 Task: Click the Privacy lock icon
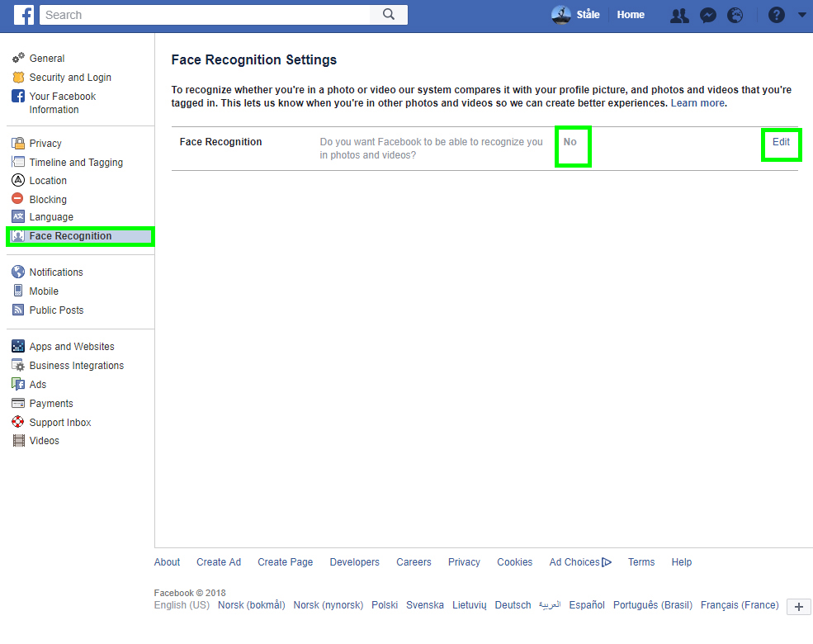click(x=18, y=143)
